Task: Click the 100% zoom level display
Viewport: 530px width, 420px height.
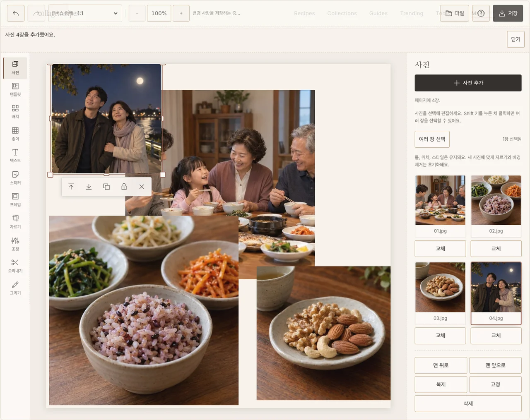Action: click(x=159, y=13)
